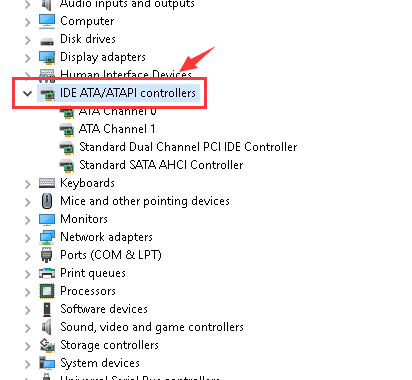The height and width of the screenshot is (380, 412).
Task: Click the Ports (COM & LPT) connector icon
Action: pos(47,255)
